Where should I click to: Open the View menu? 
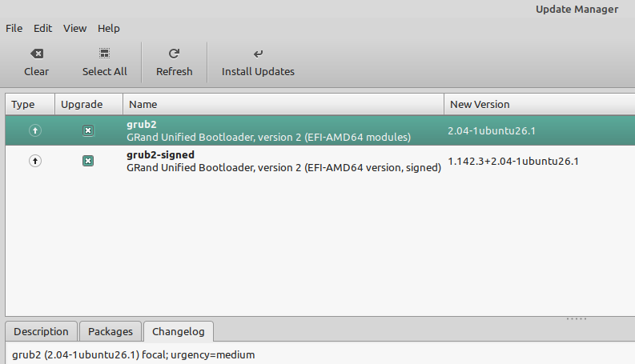coord(74,28)
